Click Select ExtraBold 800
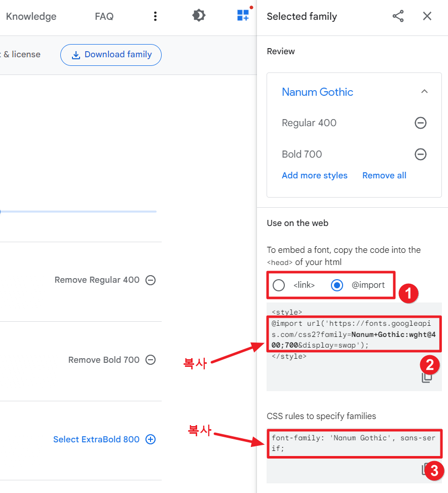Image resolution: width=448 pixels, height=493 pixels. tap(96, 439)
